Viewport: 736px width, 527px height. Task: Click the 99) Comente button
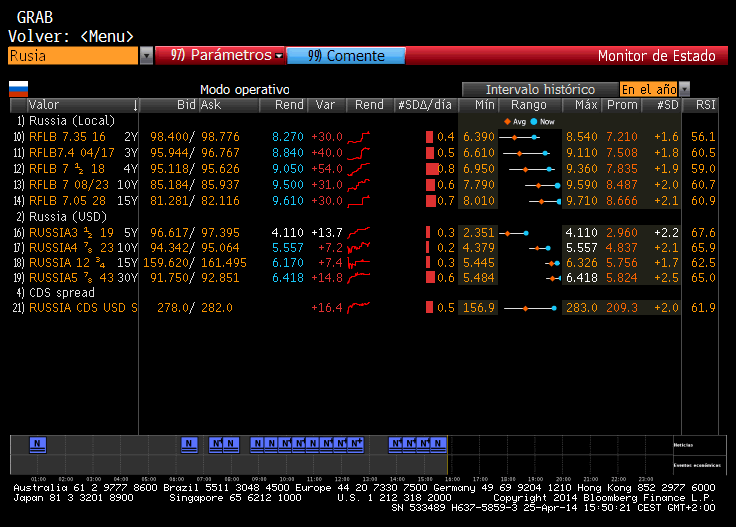[x=346, y=56]
